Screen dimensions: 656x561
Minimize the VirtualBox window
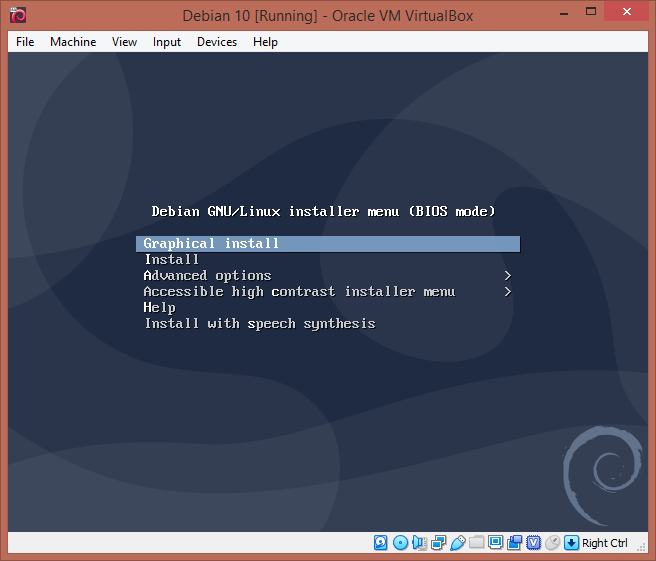564,13
